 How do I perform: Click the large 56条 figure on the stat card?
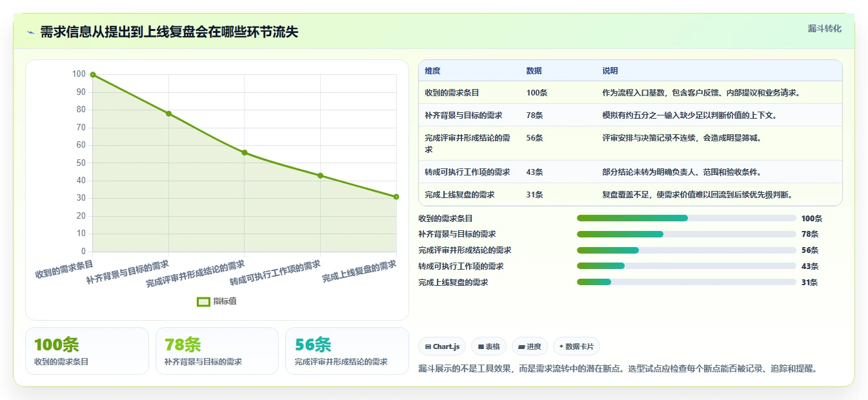[313, 345]
